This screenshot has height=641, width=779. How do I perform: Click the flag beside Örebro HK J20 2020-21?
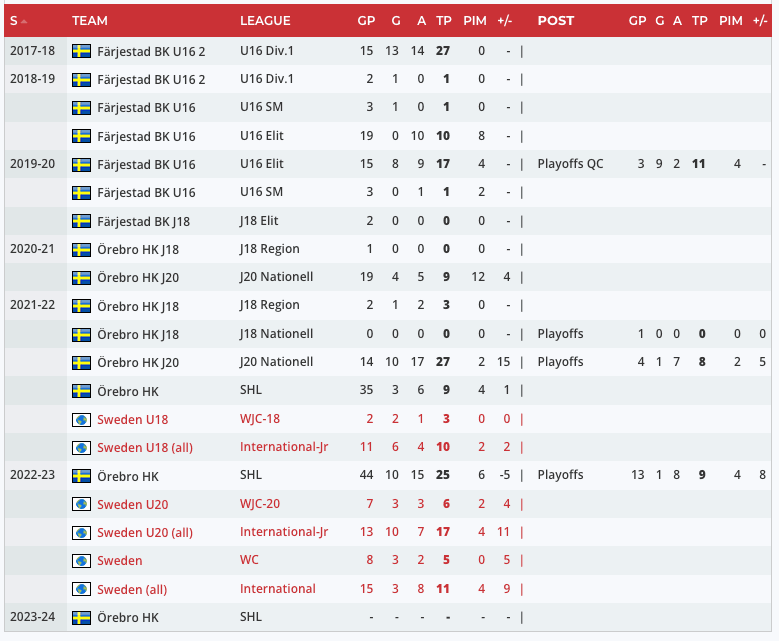point(81,277)
